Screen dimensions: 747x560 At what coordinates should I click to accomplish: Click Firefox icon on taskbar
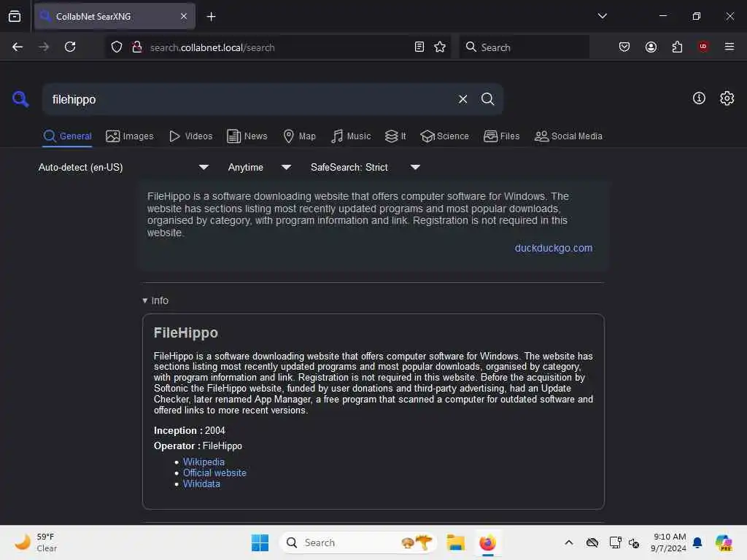click(x=487, y=542)
